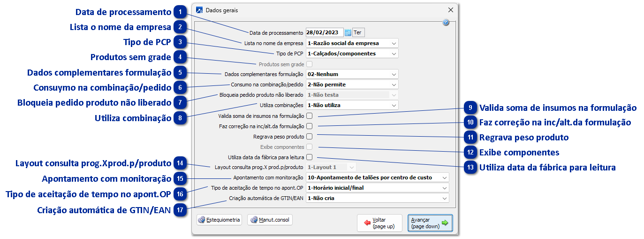This screenshot has width=644, height=239.
Task: Click the 'Utiliza combinações' field label
Action: click(282, 105)
